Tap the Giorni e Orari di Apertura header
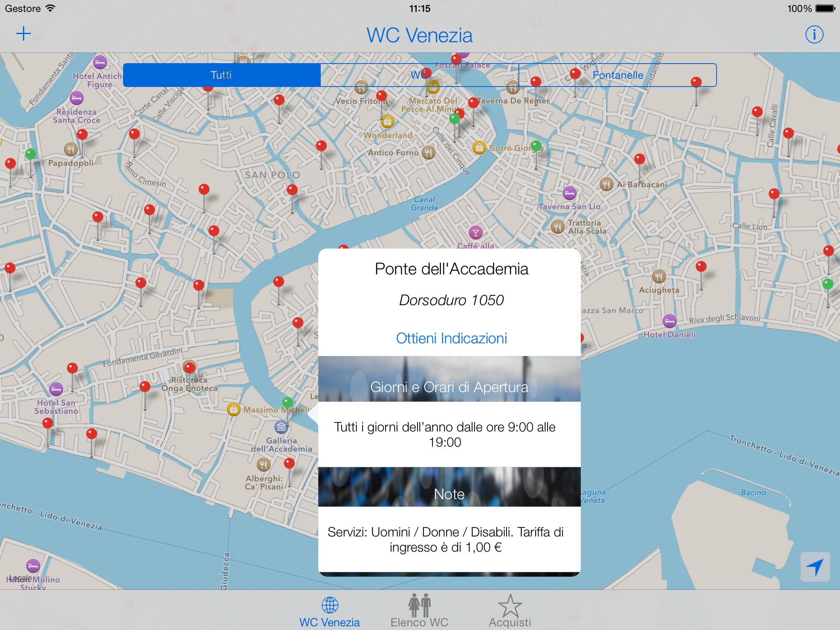The height and width of the screenshot is (630, 840). [x=449, y=387]
